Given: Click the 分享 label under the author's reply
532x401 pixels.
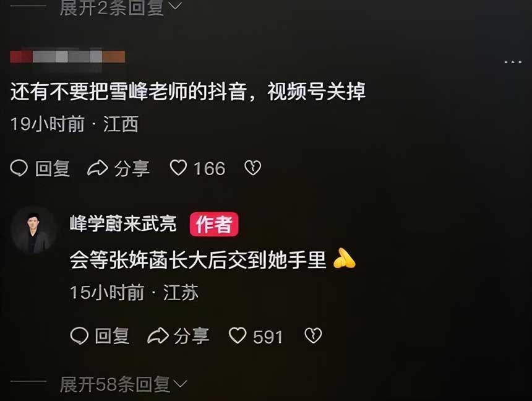Looking at the screenshot, I should pos(191,336).
